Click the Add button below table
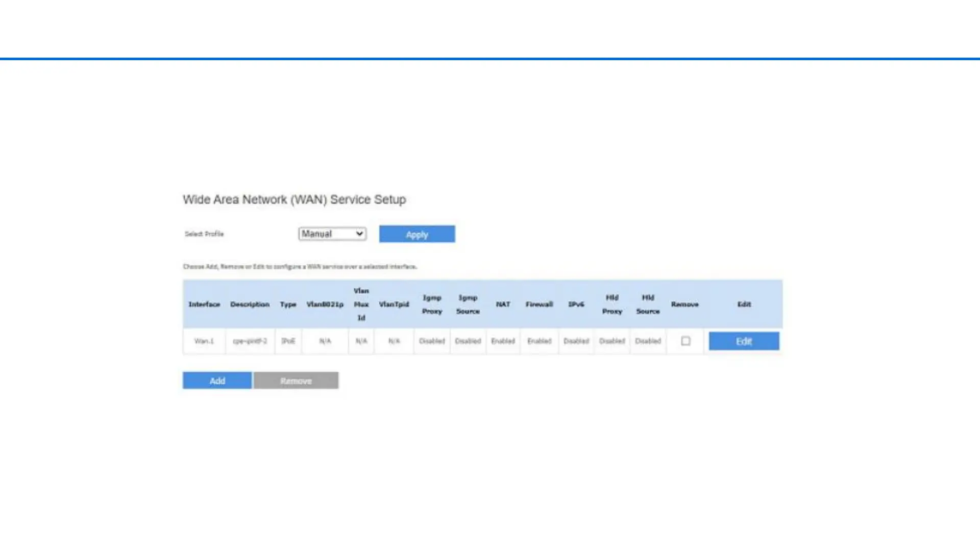The width and height of the screenshot is (980, 551). click(217, 381)
